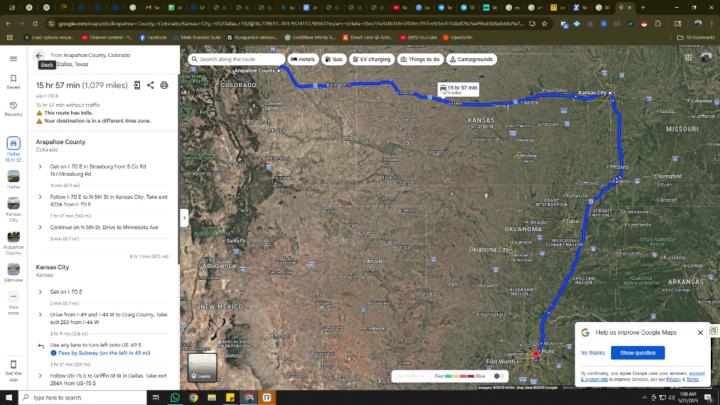
Task: Open the Glenview recent place thumbnail
Action: click(x=13, y=272)
